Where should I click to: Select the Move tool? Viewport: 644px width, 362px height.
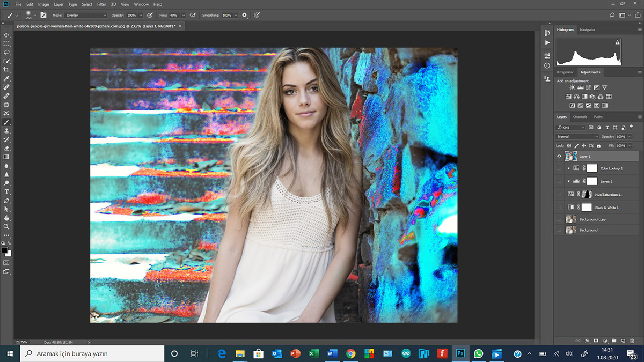(x=6, y=35)
